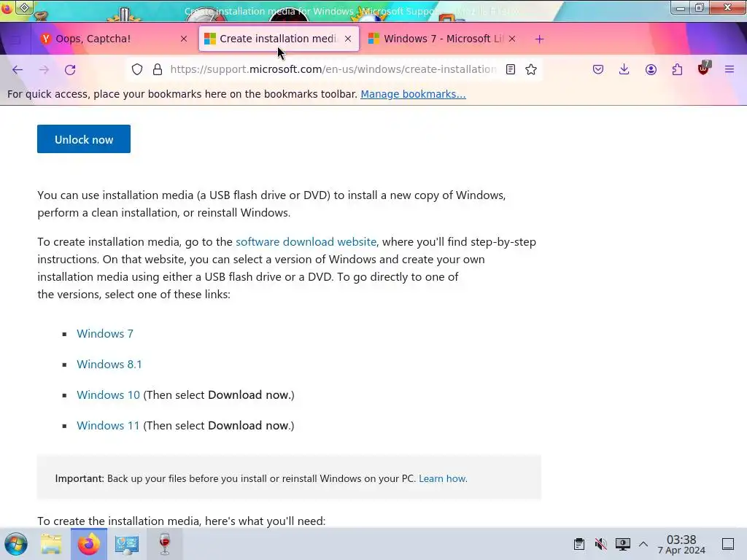Open the file manager in taskbar
The image size is (747, 560).
(x=51, y=544)
